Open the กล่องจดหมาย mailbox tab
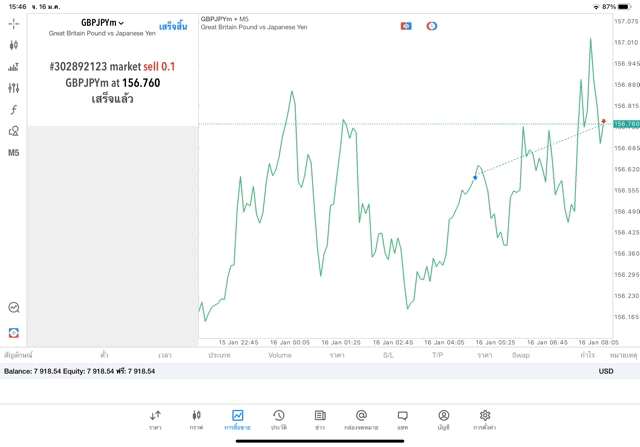The image size is (640, 447). click(x=361, y=420)
